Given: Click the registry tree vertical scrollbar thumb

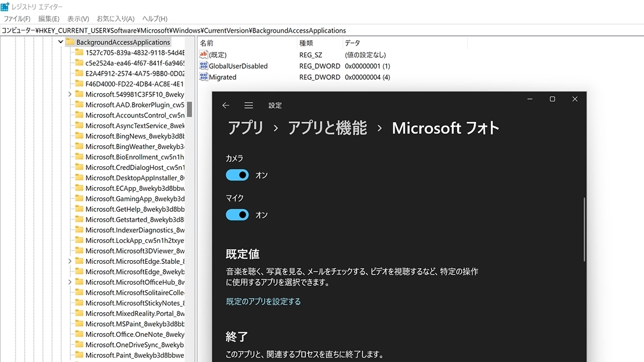Looking at the screenshot, I should pos(189,109).
